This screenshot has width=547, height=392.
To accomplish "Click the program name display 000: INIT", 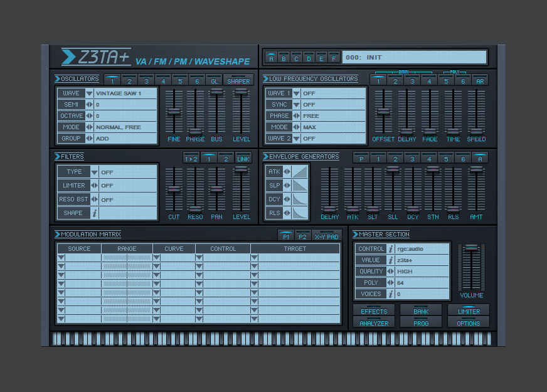I will [414, 57].
